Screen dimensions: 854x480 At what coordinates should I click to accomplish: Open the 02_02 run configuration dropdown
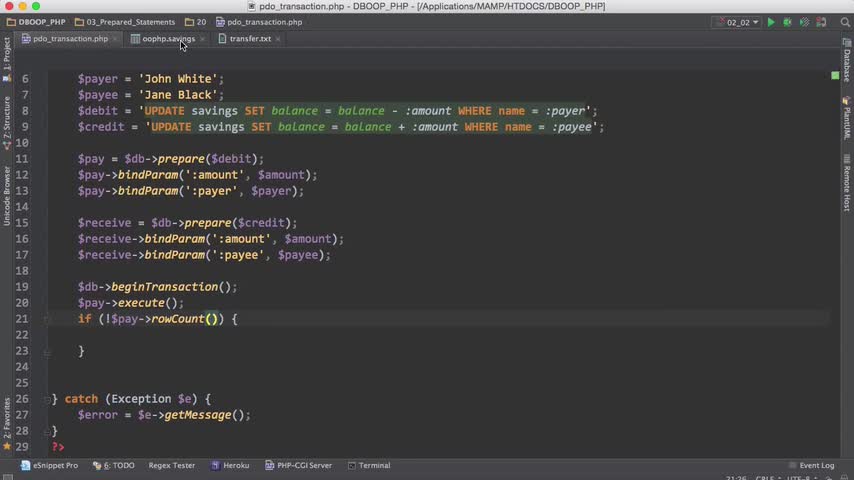pyautogui.click(x=737, y=22)
